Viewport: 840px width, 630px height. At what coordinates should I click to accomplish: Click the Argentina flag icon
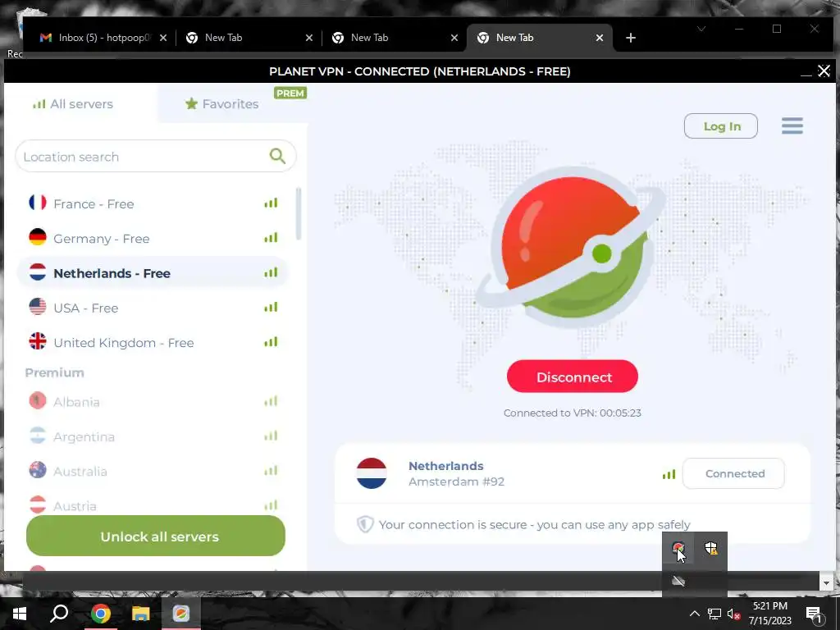click(38, 435)
